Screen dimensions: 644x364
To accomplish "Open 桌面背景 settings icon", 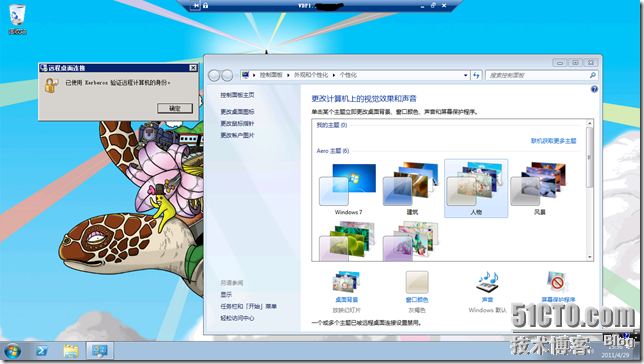I will (346, 281).
